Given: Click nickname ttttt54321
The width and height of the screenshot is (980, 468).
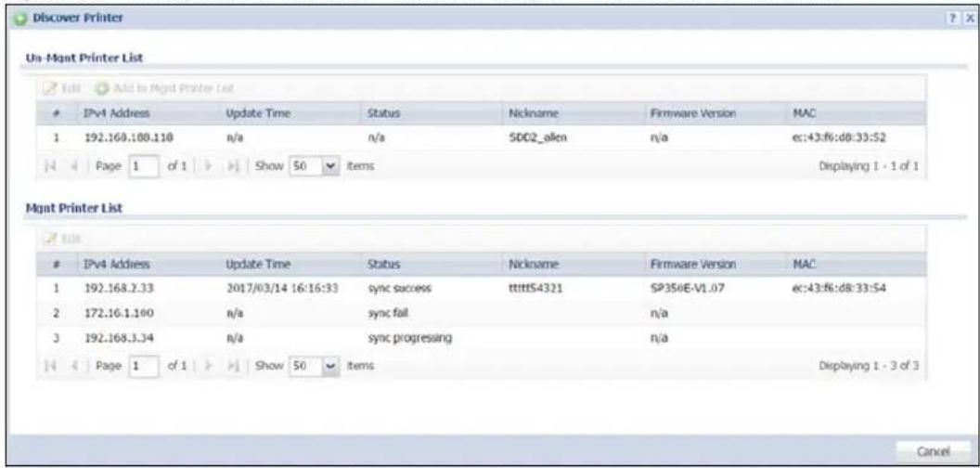Looking at the screenshot, I should click(x=537, y=289).
